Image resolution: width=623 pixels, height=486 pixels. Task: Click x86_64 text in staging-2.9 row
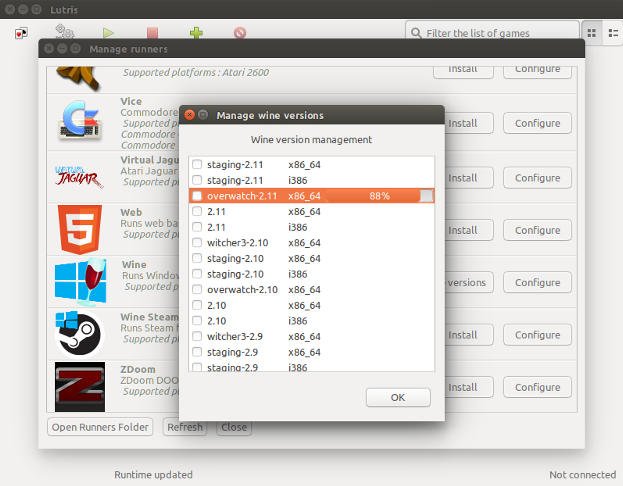point(304,352)
